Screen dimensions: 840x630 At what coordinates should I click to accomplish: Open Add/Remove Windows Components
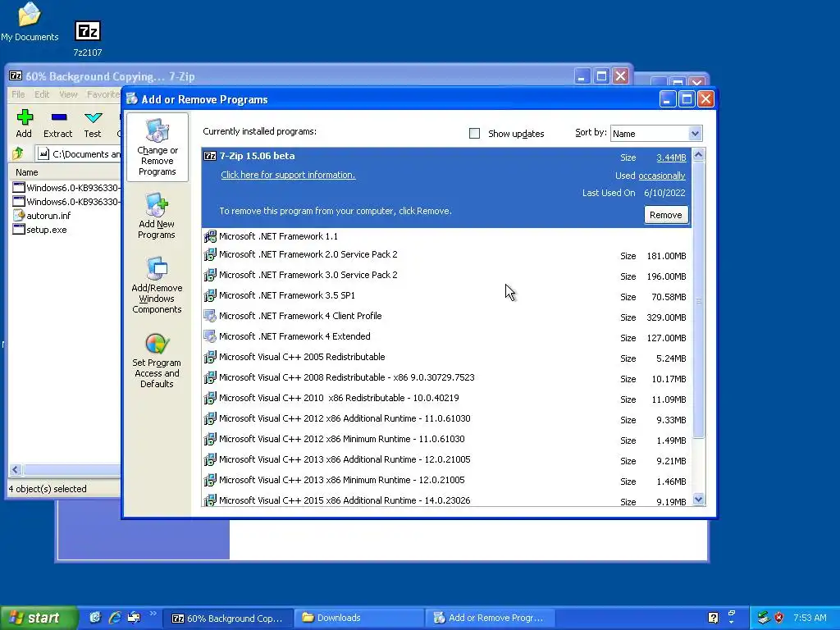coord(157,285)
